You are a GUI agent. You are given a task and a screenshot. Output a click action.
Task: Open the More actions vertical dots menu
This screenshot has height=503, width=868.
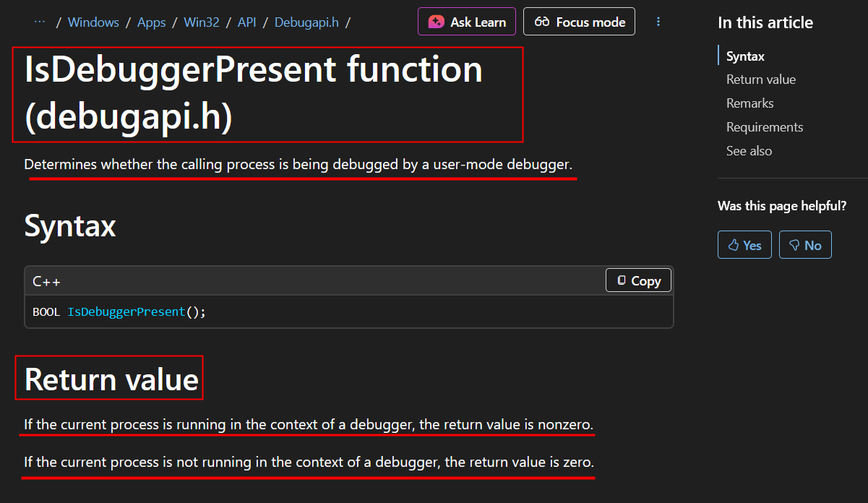pos(658,22)
